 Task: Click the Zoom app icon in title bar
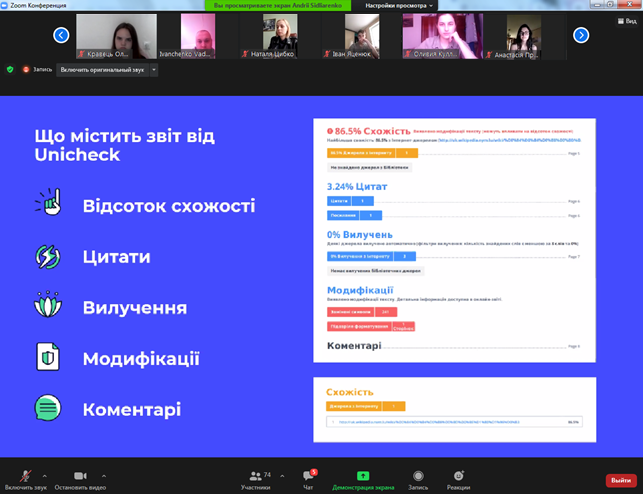click(x=5, y=5)
